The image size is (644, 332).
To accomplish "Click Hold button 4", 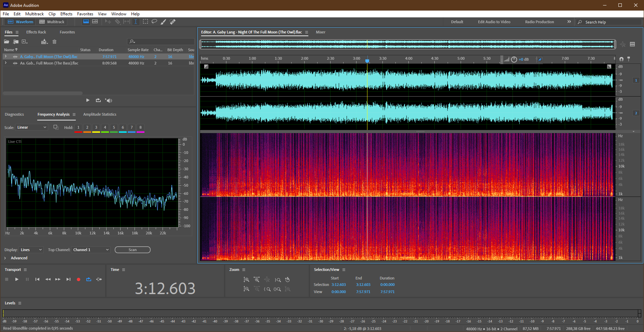I will [105, 128].
